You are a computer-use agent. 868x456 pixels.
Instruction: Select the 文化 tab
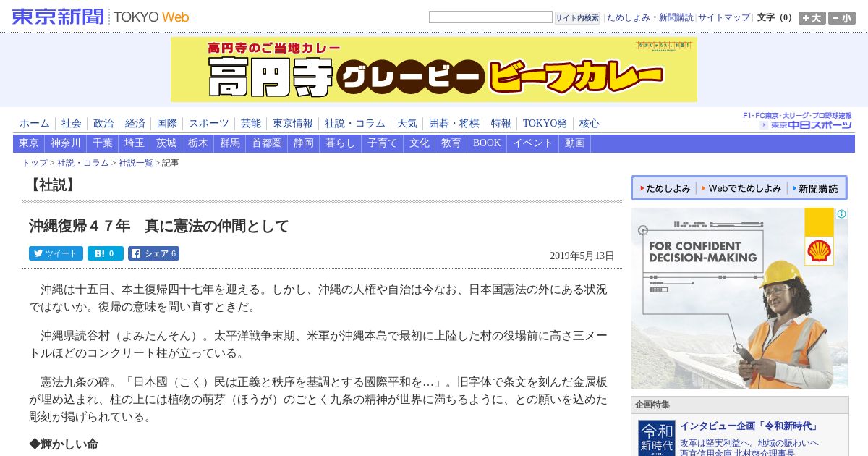[x=420, y=143]
